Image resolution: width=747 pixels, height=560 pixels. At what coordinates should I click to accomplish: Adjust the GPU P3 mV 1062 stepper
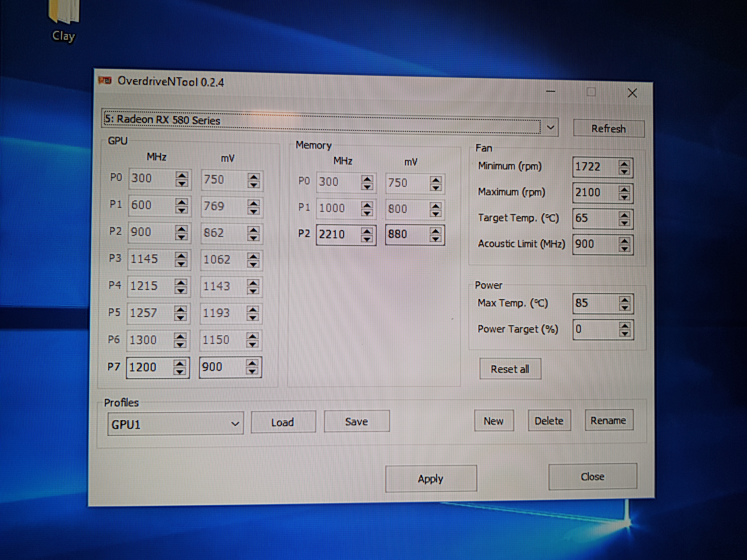point(253,260)
